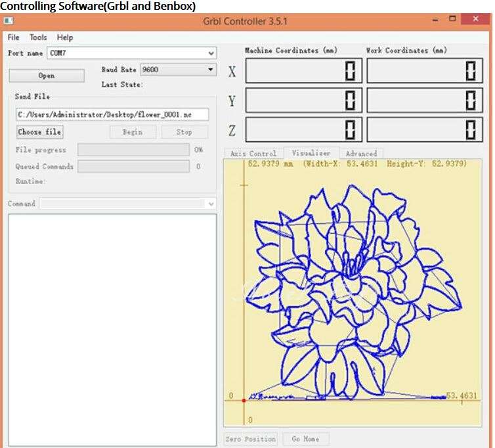Expand the Port name COM7 dropdown
Viewport: 495px width, 448px height.
pos(211,53)
